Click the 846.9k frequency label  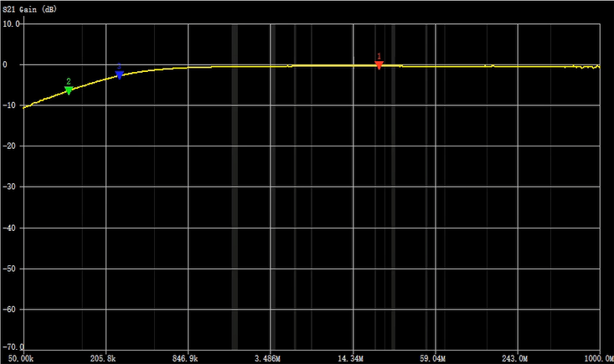click(185, 358)
